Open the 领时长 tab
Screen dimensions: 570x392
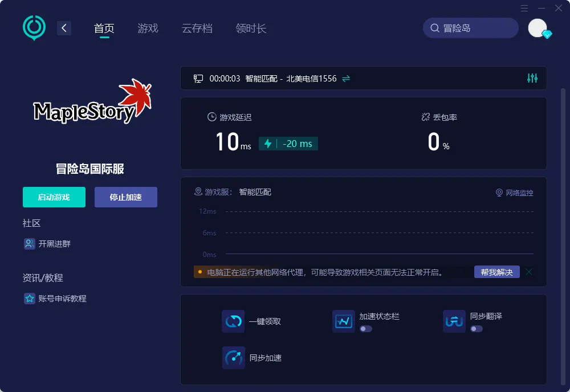click(251, 28)
